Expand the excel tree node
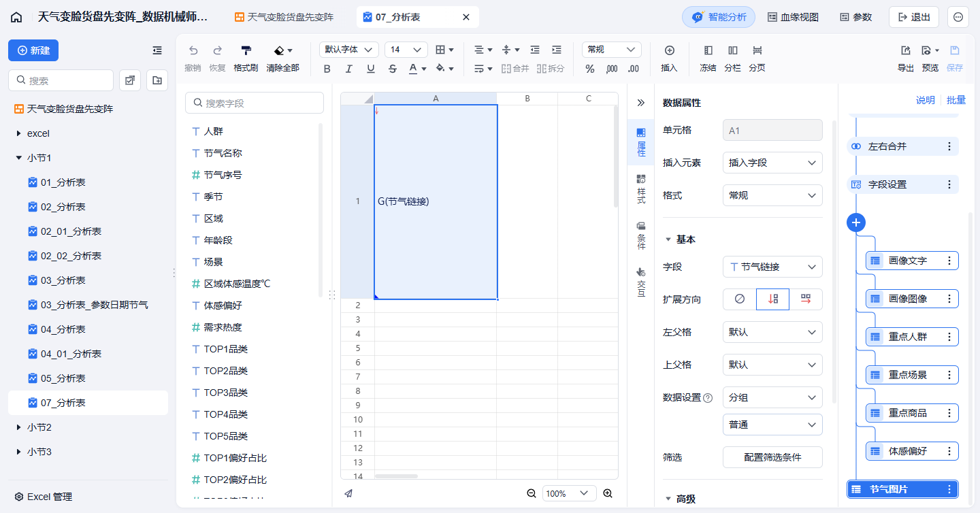The image size is (980, 513). coord(19,133)
